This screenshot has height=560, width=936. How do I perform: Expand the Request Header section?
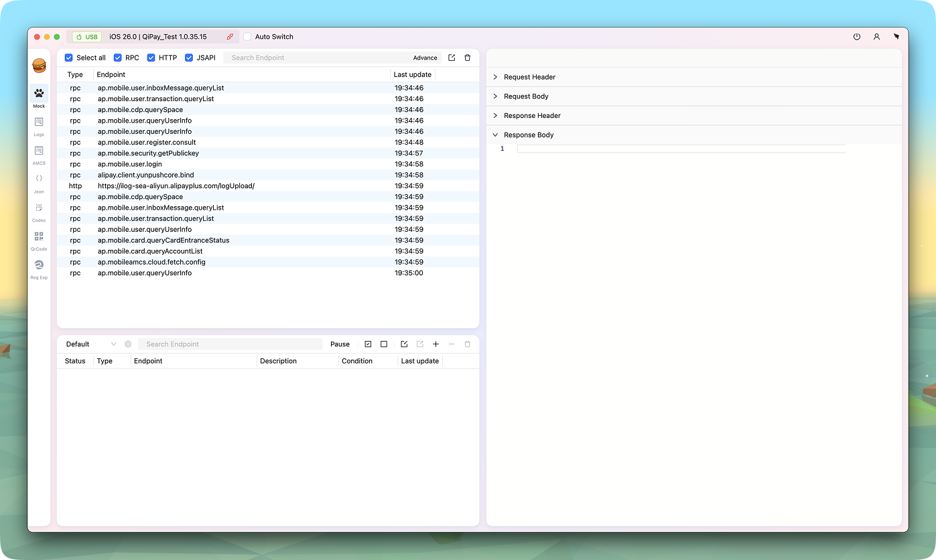click(529, 77)
